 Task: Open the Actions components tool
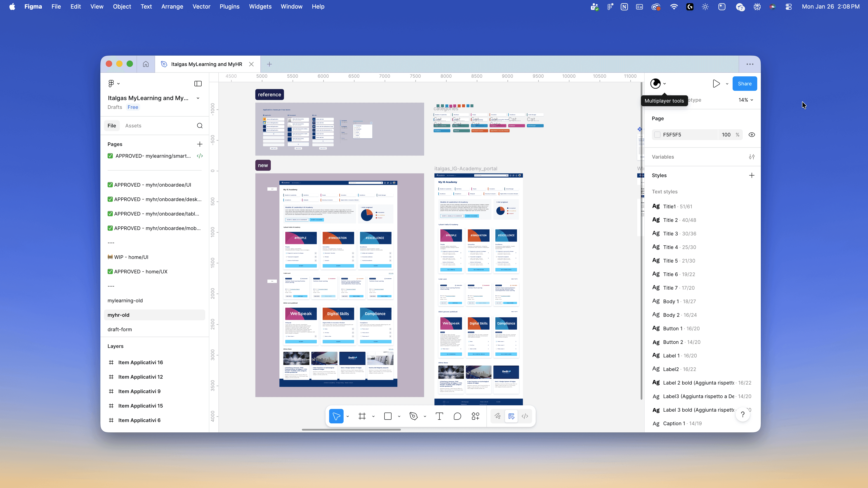475,416
